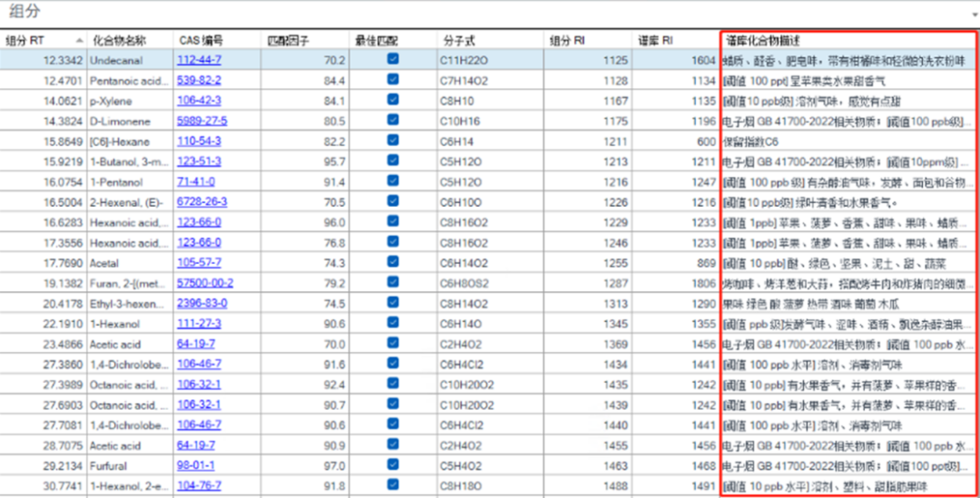The width and height of the screenshot is (980, 498).
Task: Toggle checkbox in the 1-Pentanol row
Action: pos(393,181)
